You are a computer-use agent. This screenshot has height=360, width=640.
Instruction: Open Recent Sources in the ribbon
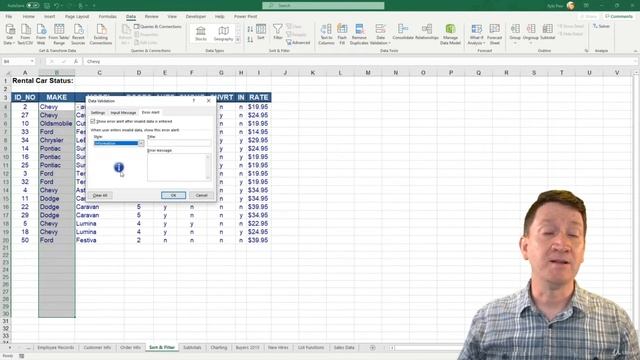(x=78, y=34)
